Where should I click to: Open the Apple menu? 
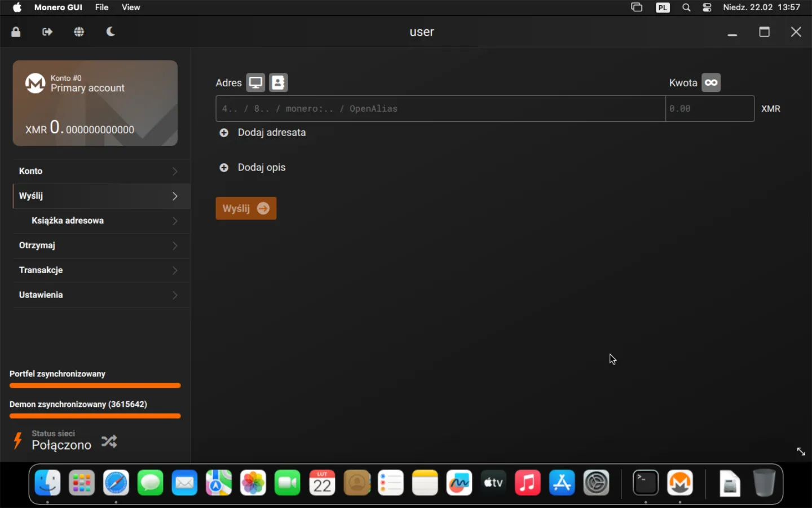[x=17, y=7]
